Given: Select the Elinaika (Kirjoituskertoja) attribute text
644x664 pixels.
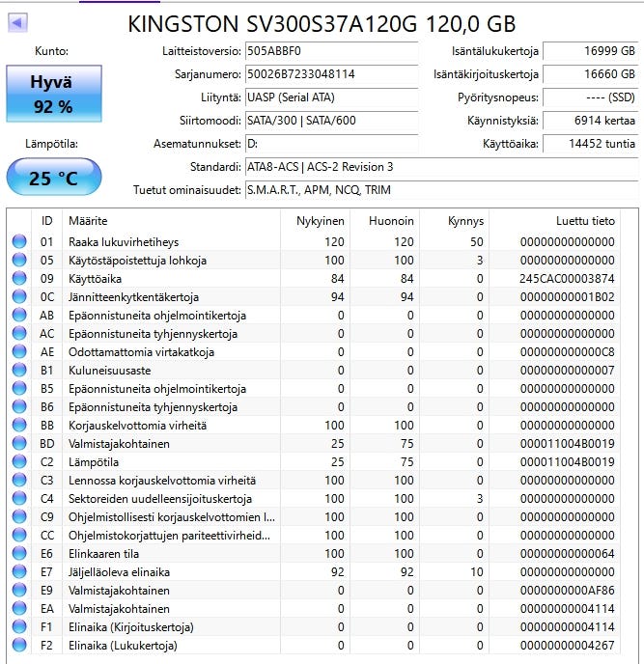Looking at the screenshot, I should (131, 627).
